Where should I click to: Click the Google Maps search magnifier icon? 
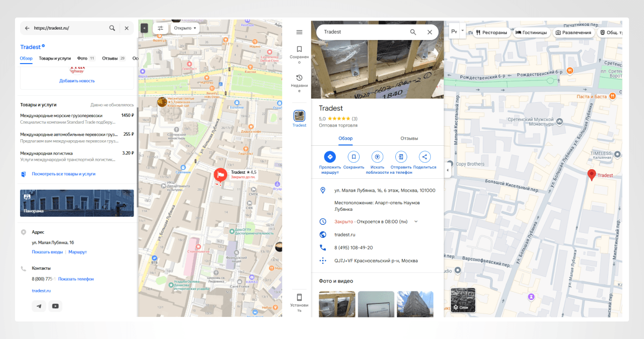click(413, 32)
